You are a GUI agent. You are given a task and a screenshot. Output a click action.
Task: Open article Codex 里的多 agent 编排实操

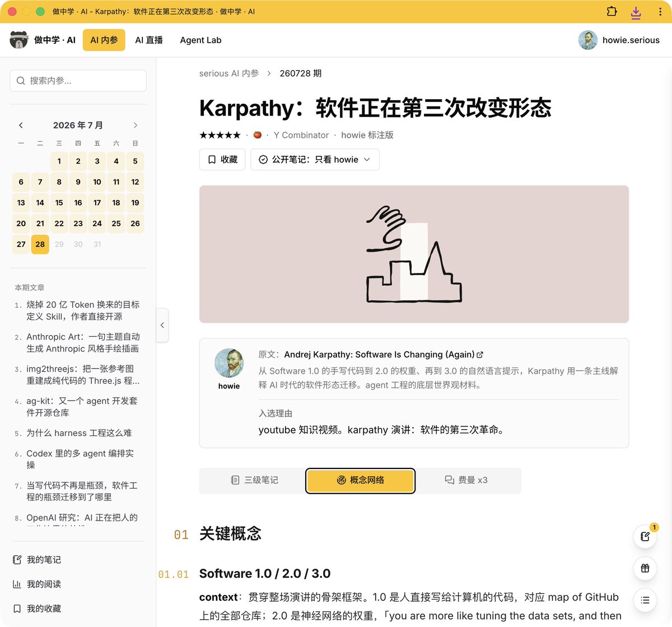80,459
